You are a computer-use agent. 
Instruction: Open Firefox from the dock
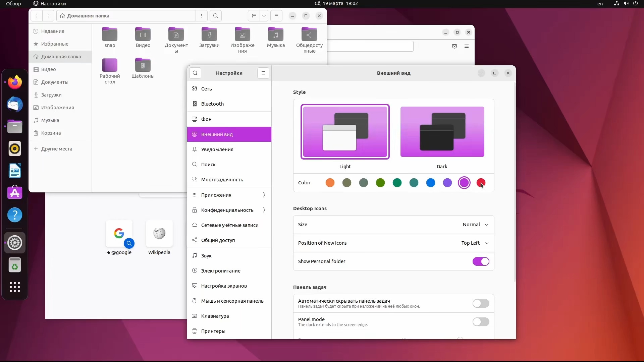(15, 82)
